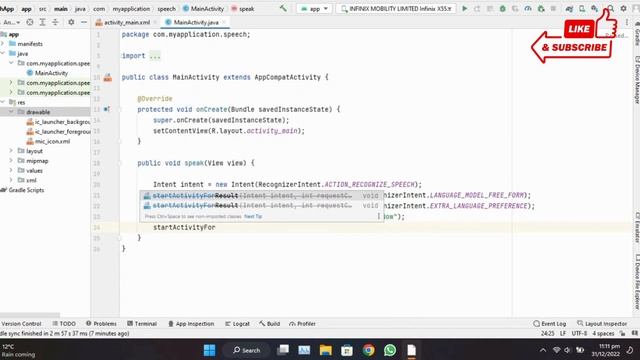Click Expand All icon in Project panel

tap(42, 22)
